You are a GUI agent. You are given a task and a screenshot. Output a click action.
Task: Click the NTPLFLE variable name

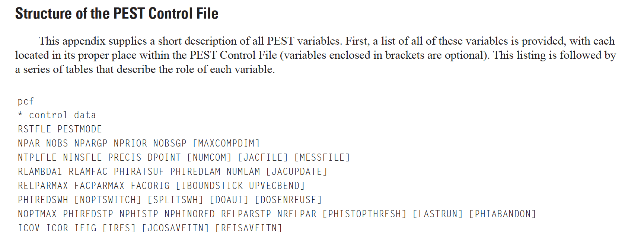[37, 158]
